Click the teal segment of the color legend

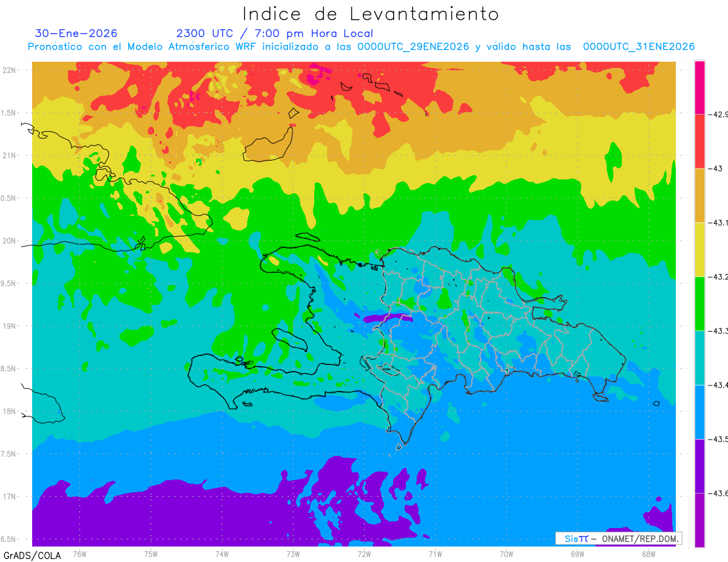[699, 358]
